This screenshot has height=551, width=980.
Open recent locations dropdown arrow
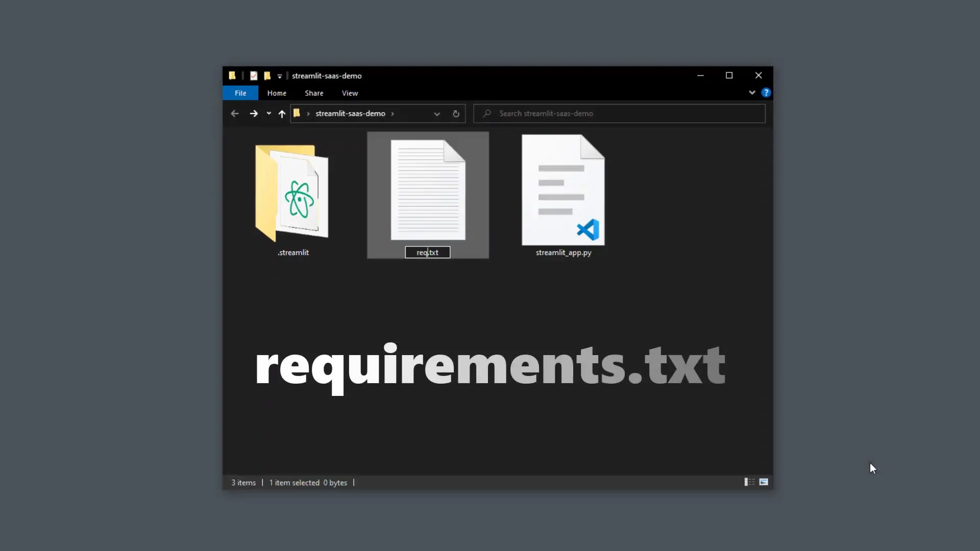(268, 114)
